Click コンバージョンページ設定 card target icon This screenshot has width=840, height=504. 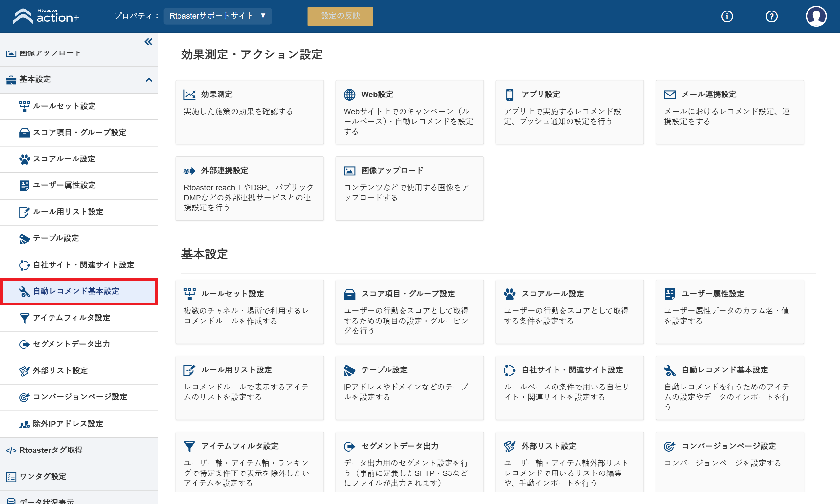click(x=670, y=446)
